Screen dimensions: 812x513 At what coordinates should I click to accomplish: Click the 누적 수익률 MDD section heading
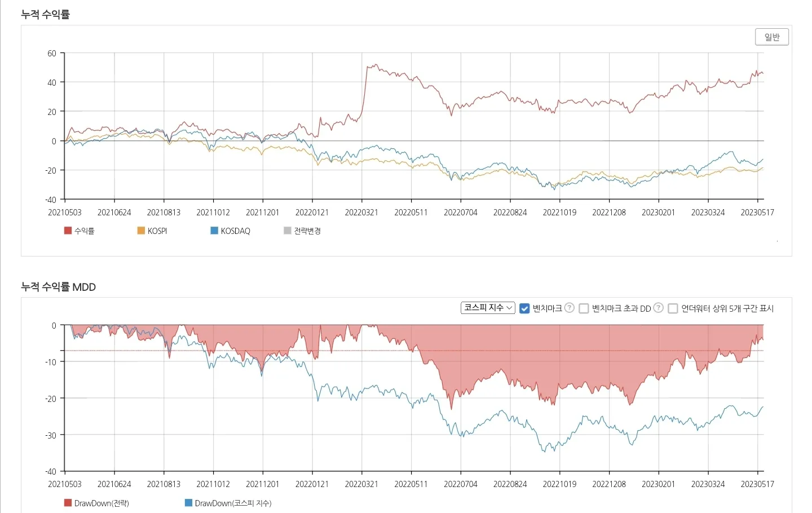(x=58, y=287)
